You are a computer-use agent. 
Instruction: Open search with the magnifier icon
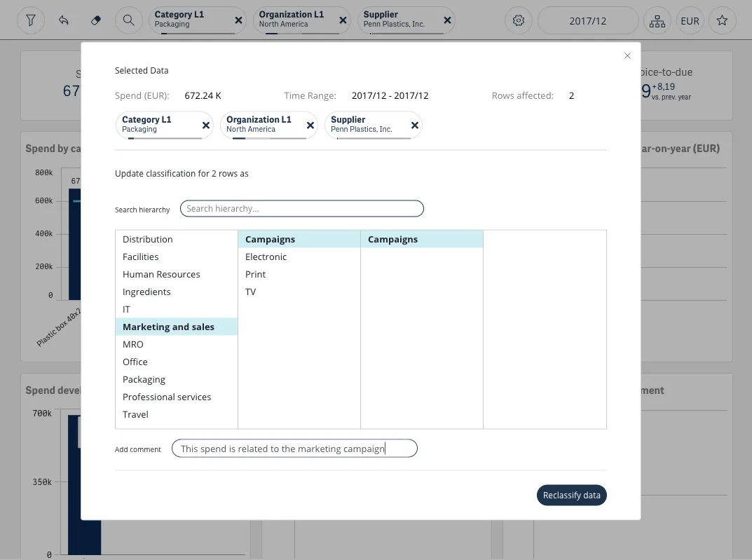pos(129,20)
